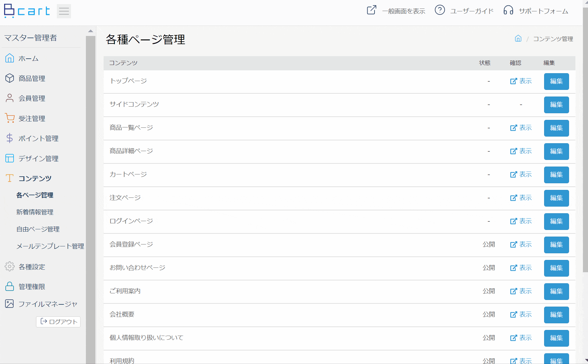Click the 管理権限 lock icon
The image size is (588, 364).
pos(10,286)
